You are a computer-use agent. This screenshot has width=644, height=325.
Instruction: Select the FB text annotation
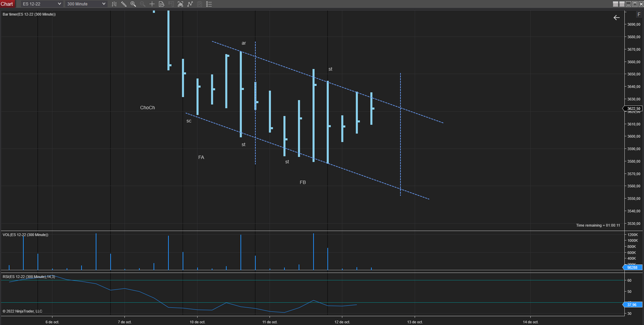tap(303, 182)
